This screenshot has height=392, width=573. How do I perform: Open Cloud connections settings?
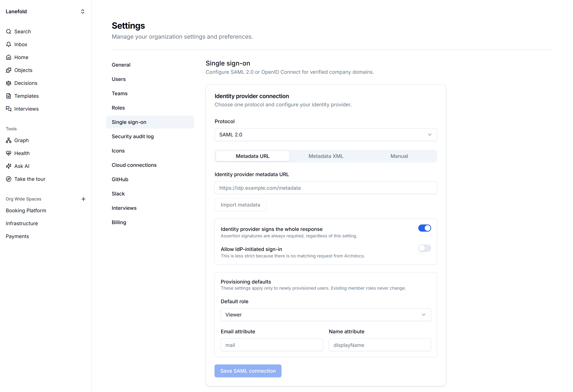(x=150, y=165)
